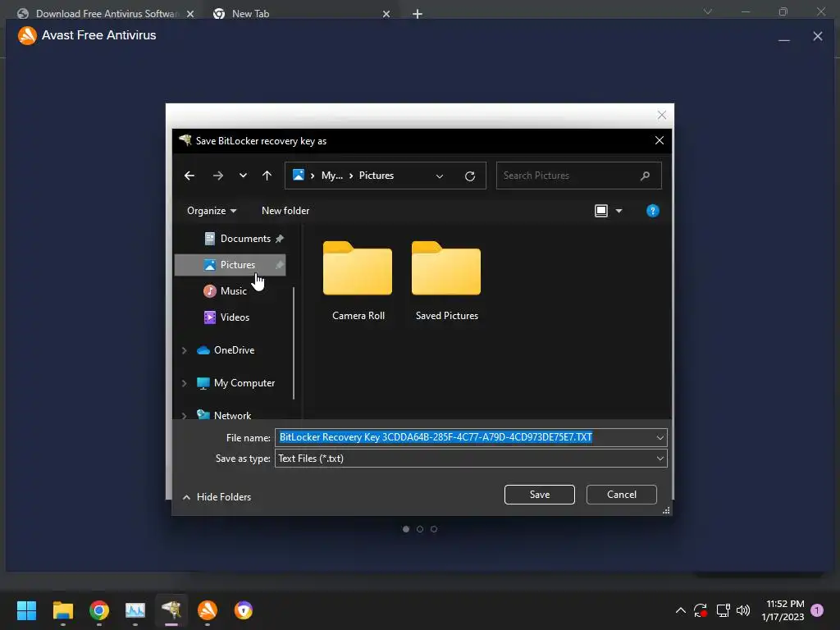
Task: Go up one folder level
Action: tap(267, 176)
